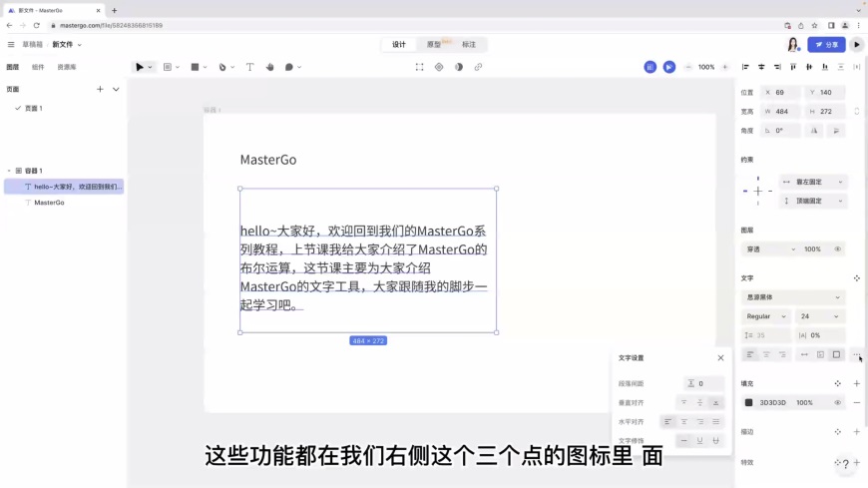The width and height of the screenshot is (868, 488).
Task: Apply strikethrough text decoration
Action: pos(715,441)
